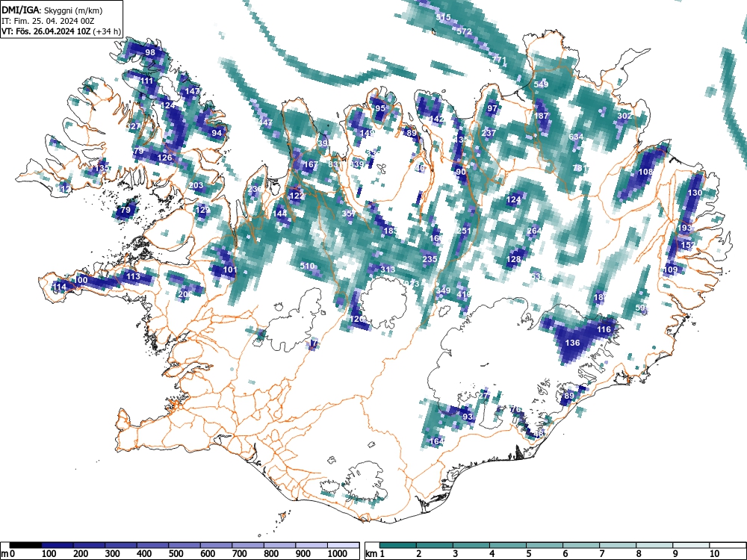Viewport: 747px width, 560px height.
Task: Click the visibility value '136'
Action: pos(572,343)
